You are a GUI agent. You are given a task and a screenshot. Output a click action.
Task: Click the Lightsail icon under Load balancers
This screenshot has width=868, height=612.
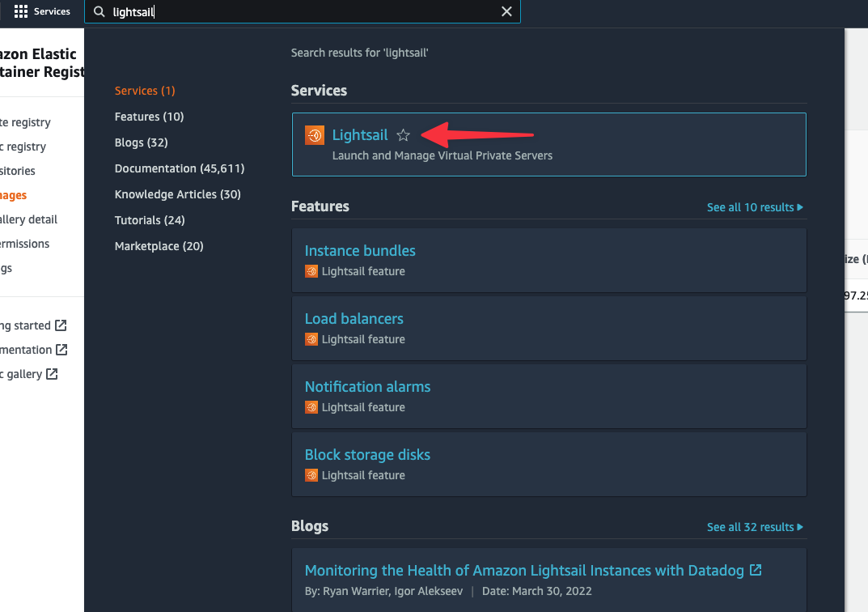point(311,339)
